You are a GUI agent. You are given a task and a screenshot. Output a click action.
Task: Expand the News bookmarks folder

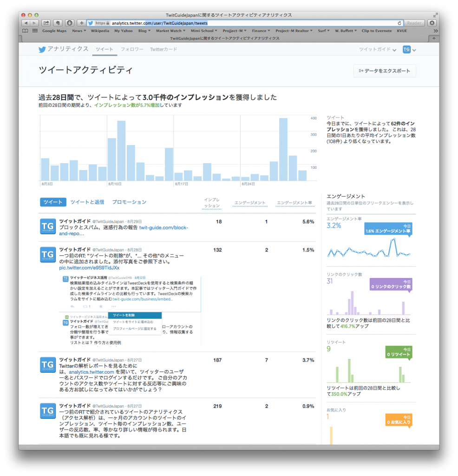79,31
